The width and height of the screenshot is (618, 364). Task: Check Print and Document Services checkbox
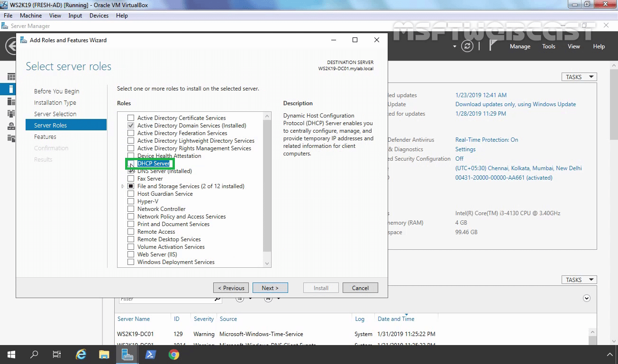(x=131, y=224)
